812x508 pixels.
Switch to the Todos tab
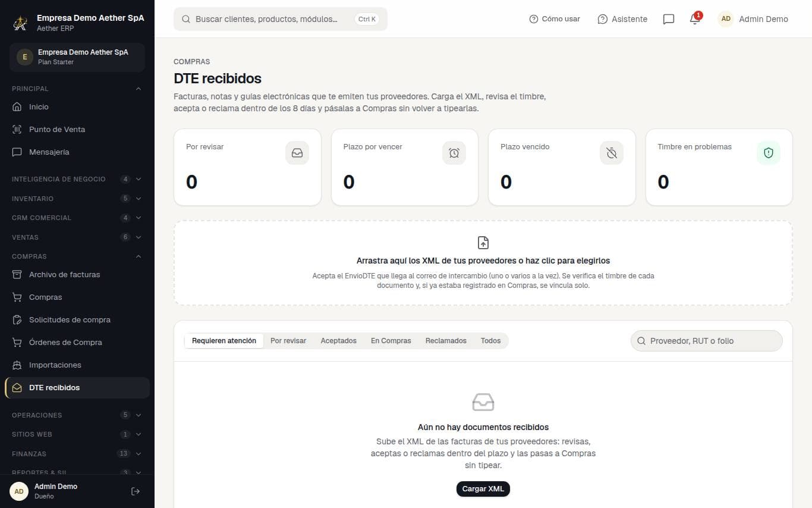click(491, 341)
